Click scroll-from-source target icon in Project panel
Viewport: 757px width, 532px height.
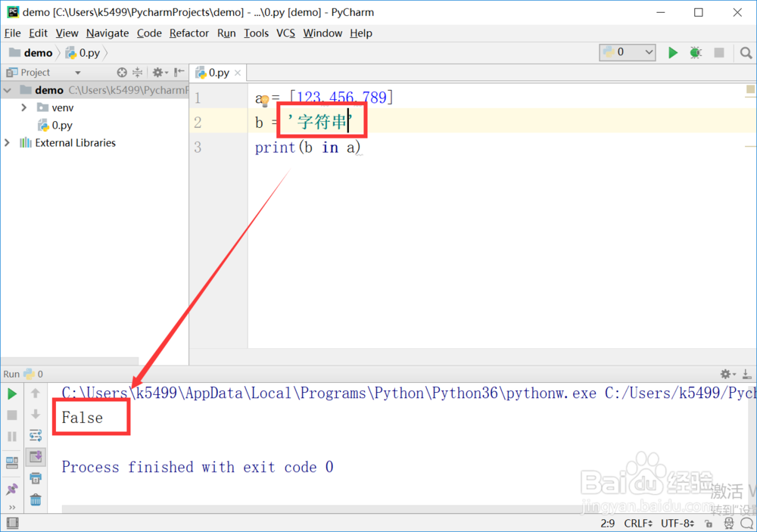pyautogui.click(x=122, y=73)
